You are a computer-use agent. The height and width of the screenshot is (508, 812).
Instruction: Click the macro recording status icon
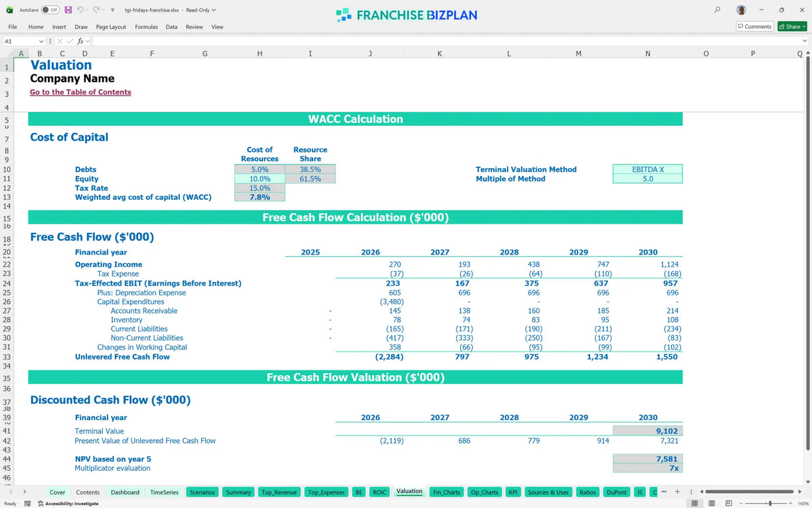point(28,503)
